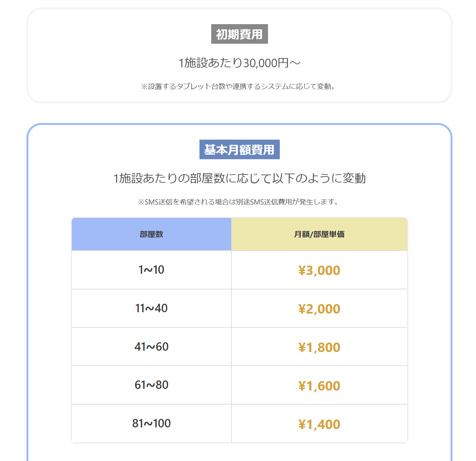Select the 61~80 room count cell
Image resolution: width=476 pixels, height=461 pixels.
click(151, 385)
